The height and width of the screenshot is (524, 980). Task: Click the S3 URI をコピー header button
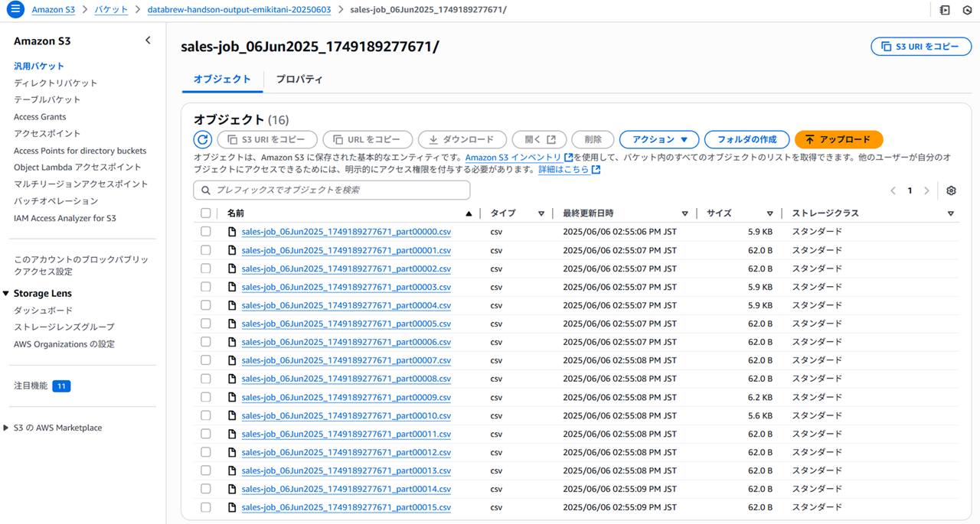921,46
